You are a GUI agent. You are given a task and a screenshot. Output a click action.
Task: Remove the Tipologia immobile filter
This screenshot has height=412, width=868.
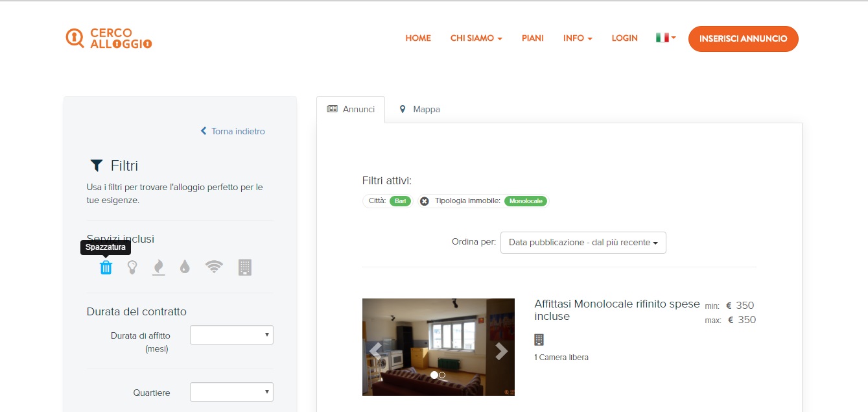pyautogui.click(x=425, y=201)
